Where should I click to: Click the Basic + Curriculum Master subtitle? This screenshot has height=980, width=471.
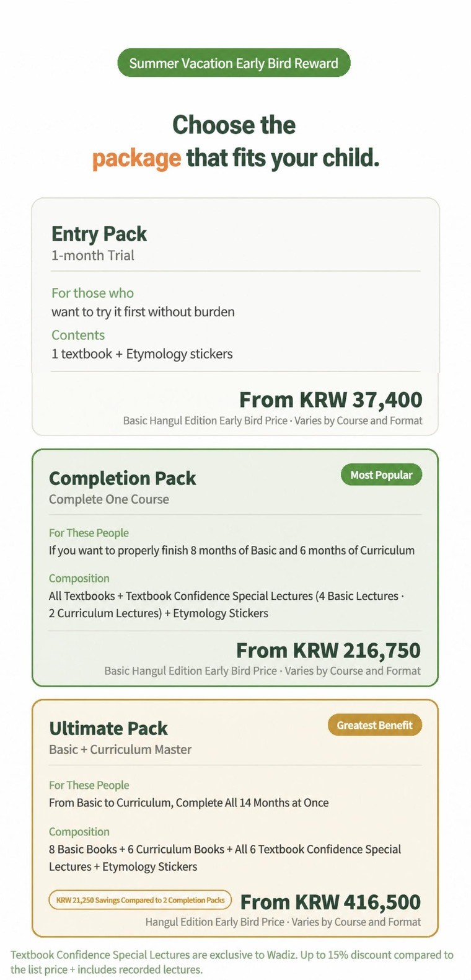pyautogui.click(x=120, y=749)
